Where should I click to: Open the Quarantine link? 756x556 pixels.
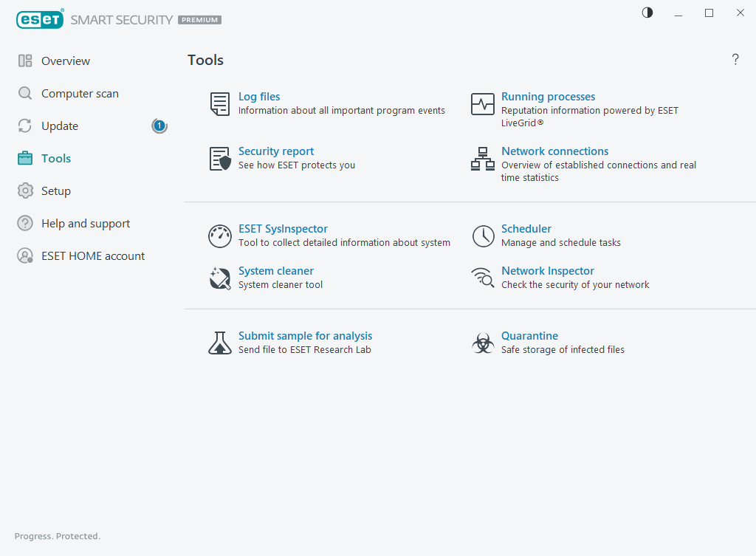pos(529,336)
